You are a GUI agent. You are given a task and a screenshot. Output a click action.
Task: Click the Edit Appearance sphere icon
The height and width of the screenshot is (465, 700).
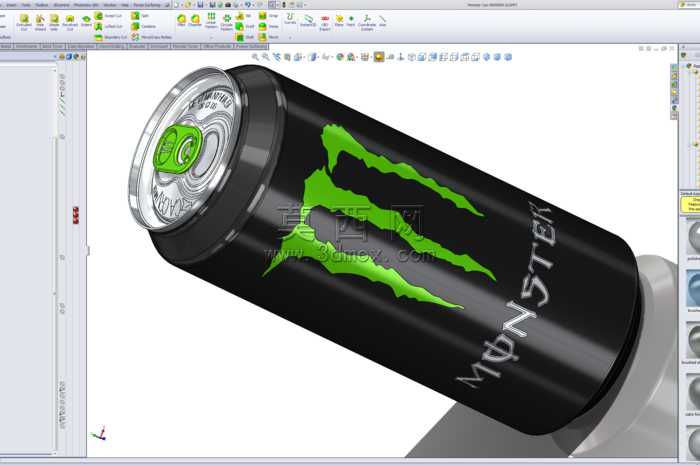pos(340,57)
